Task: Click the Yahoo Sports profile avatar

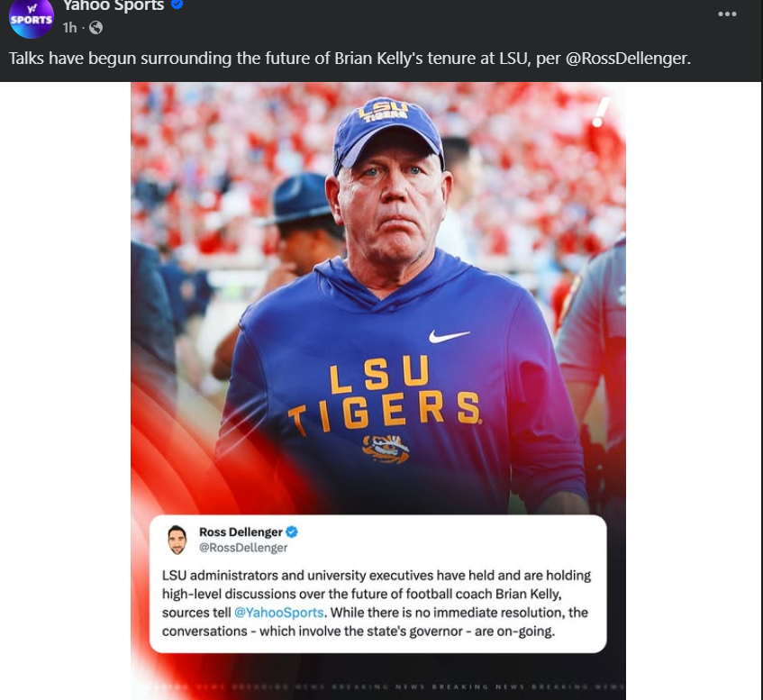Action: click(x=32, y=18)
